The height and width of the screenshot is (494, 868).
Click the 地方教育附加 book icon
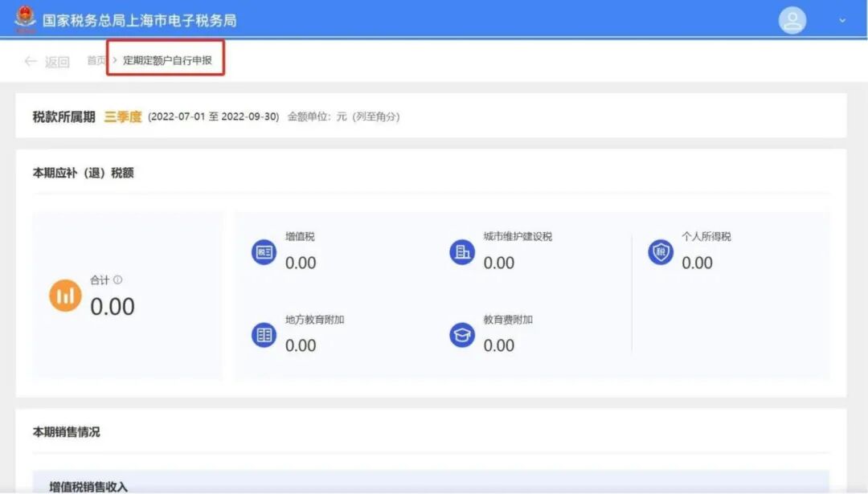coord(264,335)
